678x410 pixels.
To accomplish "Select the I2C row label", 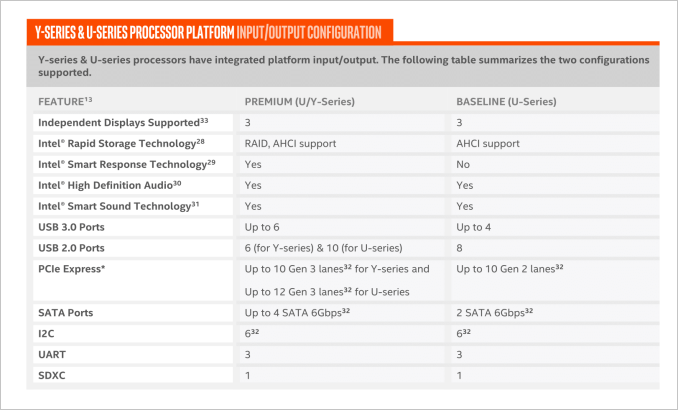I will pos(46,334).
